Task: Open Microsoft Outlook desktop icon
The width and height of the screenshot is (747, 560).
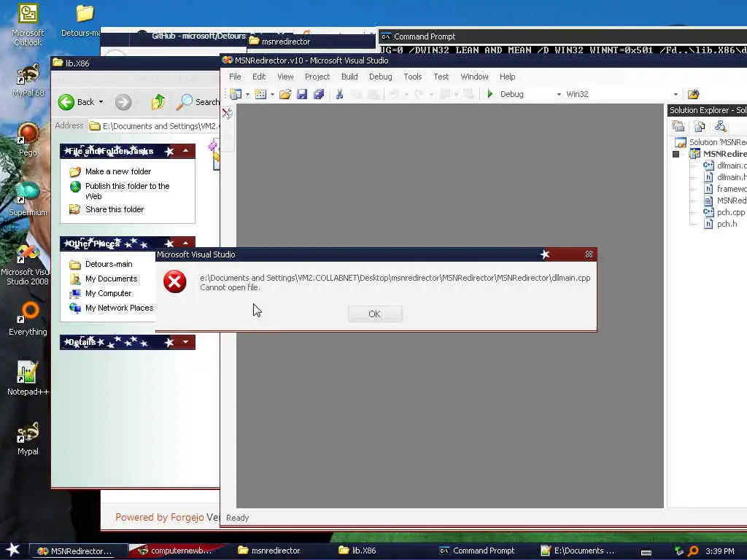Action: coord(28,25)
